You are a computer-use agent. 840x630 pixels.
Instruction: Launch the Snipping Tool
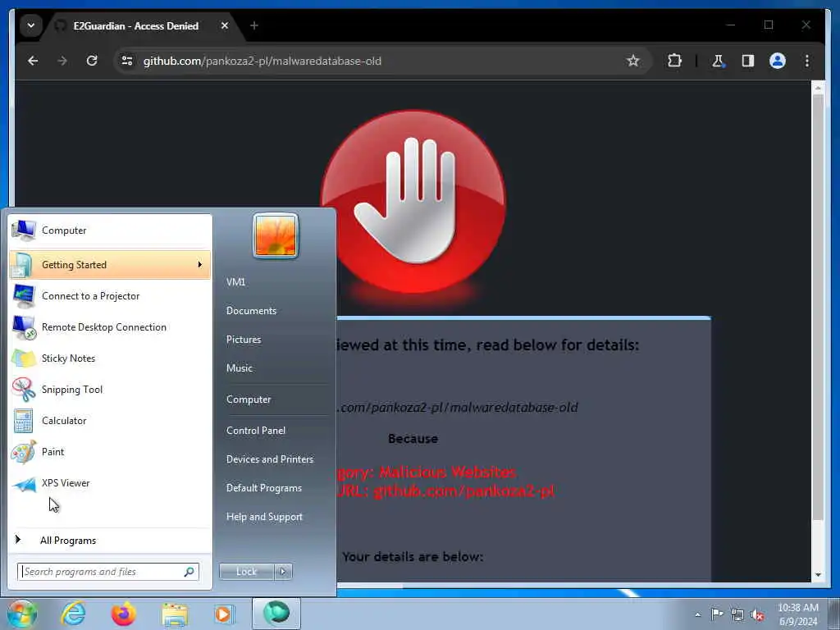[110, 390]
